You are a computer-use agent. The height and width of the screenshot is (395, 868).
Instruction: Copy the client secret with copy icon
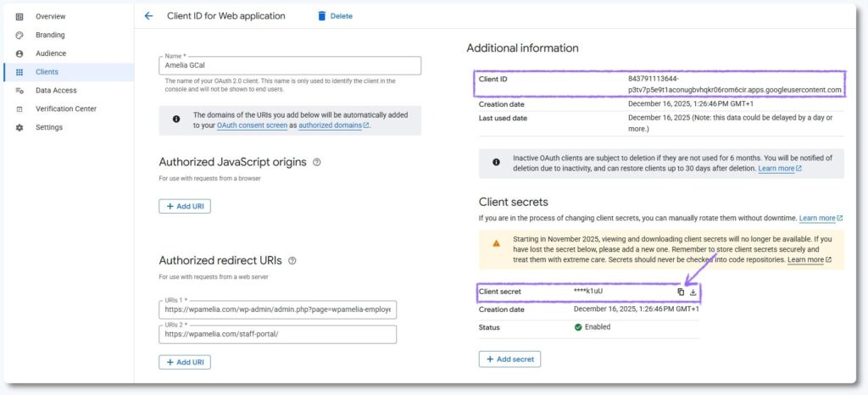681,292
